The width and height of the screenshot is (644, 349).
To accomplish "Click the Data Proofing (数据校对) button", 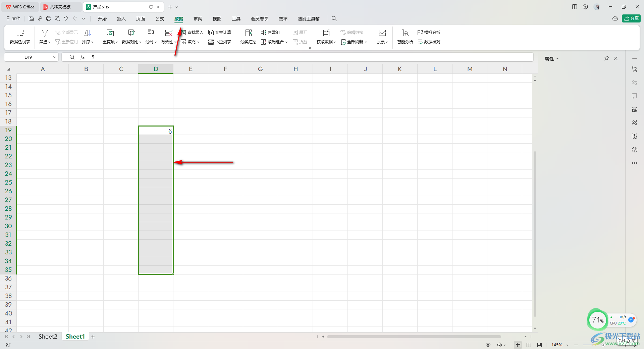I will 429,42.
